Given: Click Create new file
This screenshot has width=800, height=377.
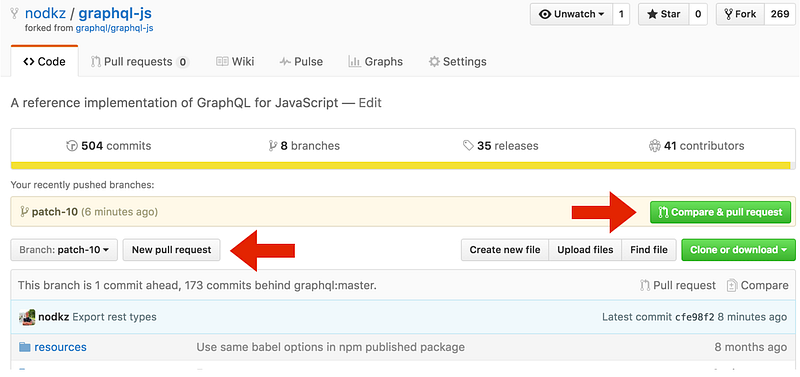Looking at the screenshot, I should pos(505,250).
